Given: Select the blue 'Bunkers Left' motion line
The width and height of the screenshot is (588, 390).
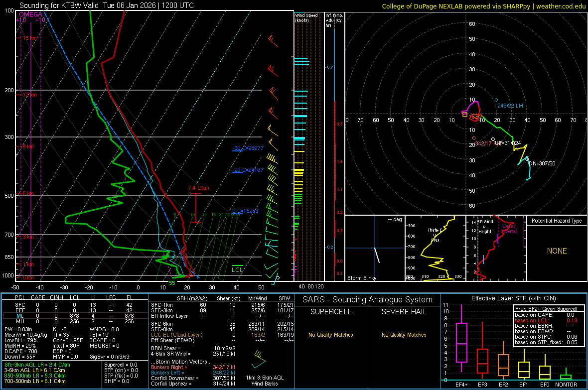Looking at the screenshot, I should point(193,373).
